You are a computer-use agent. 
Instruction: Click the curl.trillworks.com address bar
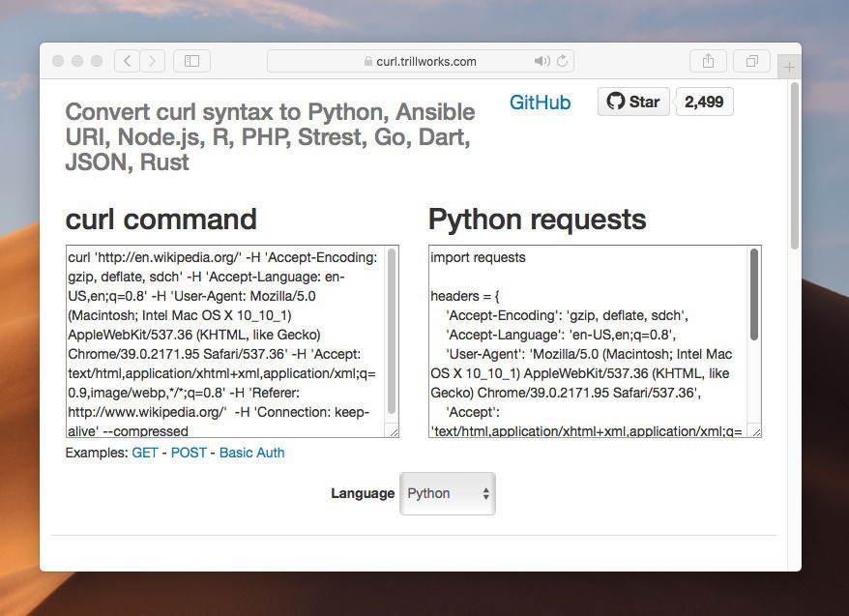tap(421, 61)
